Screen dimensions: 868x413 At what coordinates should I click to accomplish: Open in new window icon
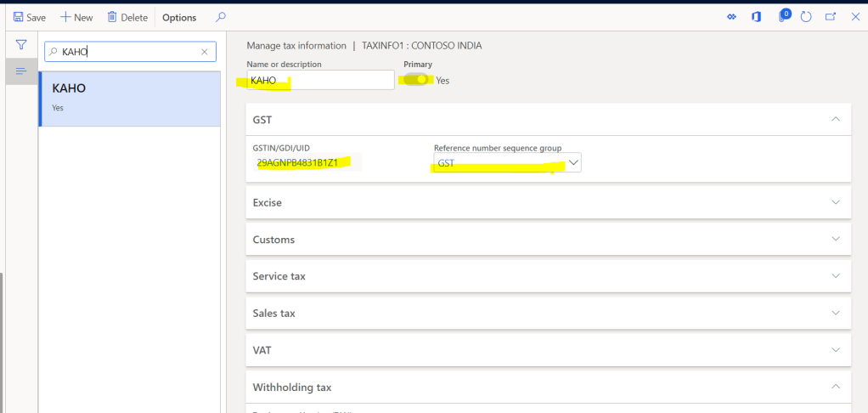click(831, 17)
